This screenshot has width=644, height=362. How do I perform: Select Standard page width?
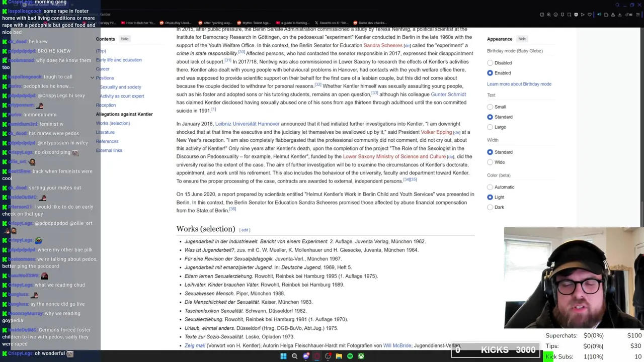coord(490,152)
